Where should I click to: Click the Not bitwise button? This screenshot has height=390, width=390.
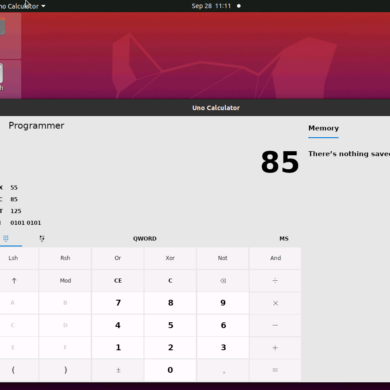point(223,258)
